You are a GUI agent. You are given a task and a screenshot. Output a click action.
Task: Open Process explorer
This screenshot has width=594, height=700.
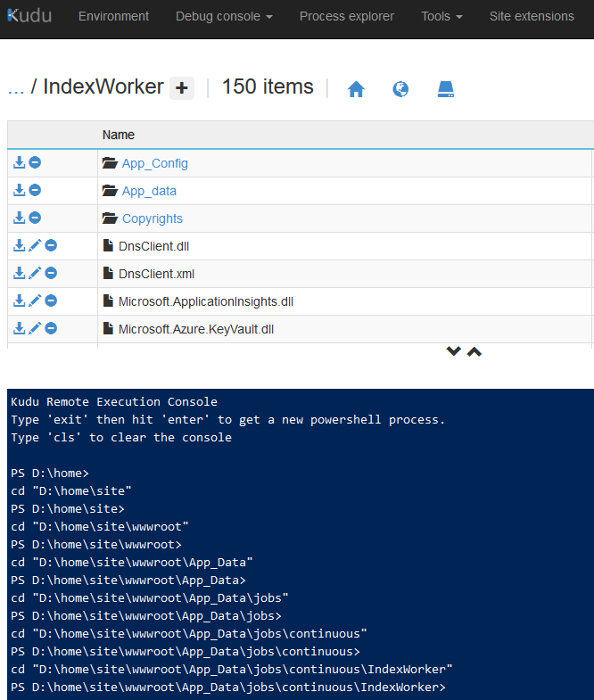347,16
